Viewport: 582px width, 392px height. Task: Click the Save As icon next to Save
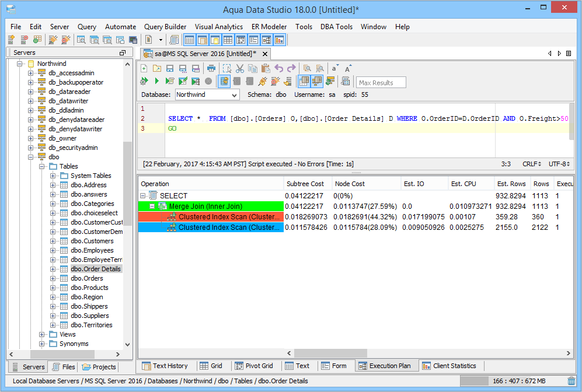[x=183, y=69]
